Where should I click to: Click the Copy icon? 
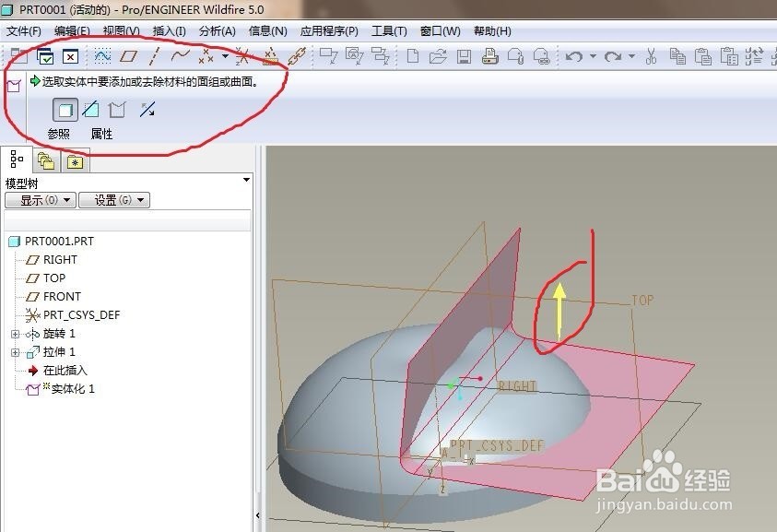(x=677, y=56)
